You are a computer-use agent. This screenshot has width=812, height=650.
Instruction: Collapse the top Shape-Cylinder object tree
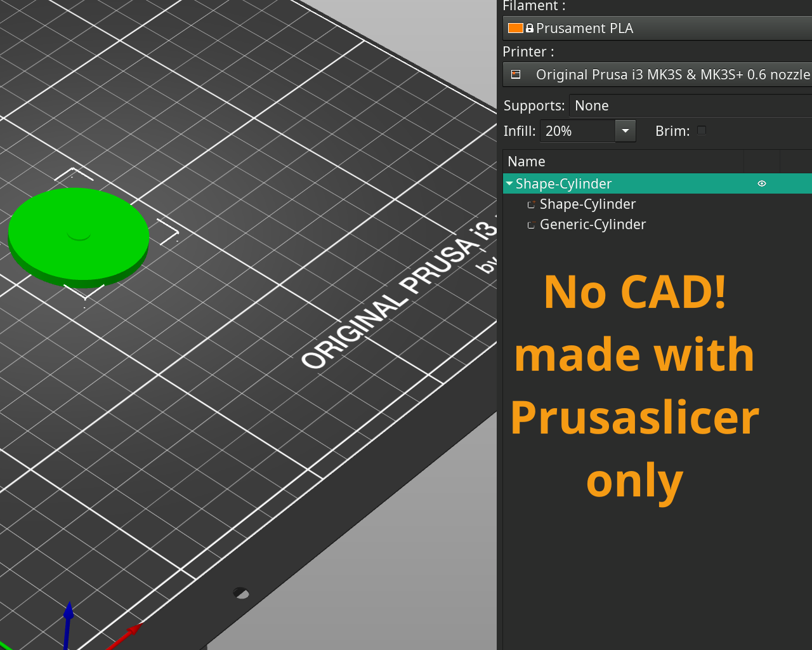click(x=509, y=183)
